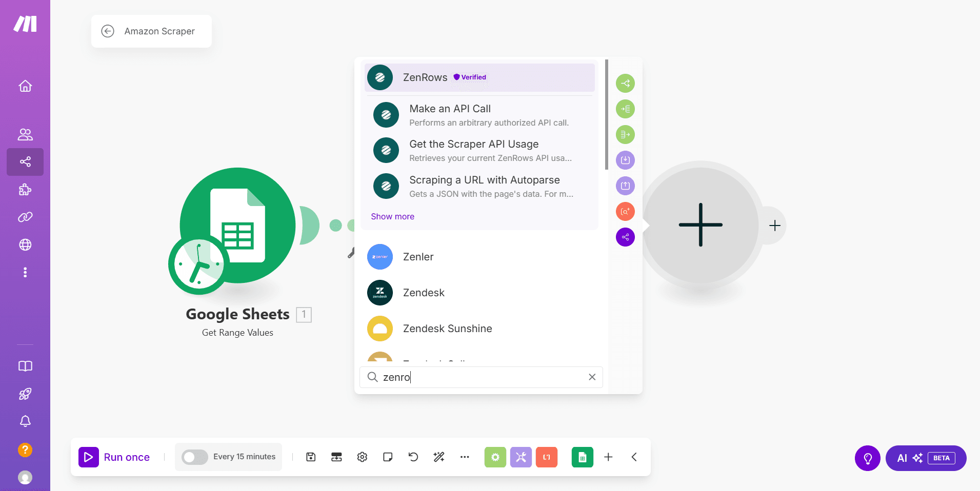980x491 pixels.
Task: Open the user profile avatar
Action: [25, 477]
